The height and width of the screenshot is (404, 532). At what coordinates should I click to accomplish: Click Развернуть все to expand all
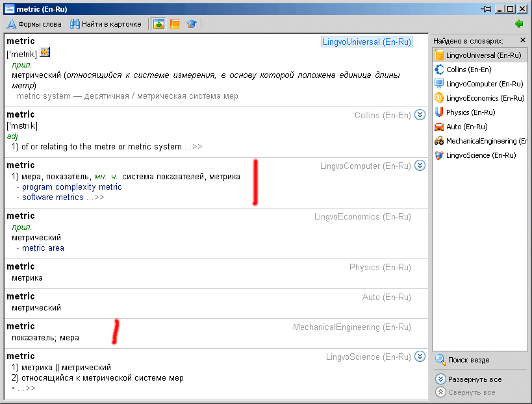click(x=468, y=379)
